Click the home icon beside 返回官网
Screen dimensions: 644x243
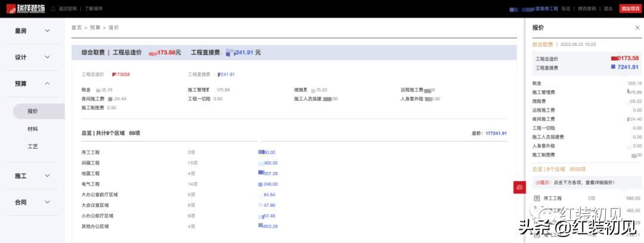(54, 8)
